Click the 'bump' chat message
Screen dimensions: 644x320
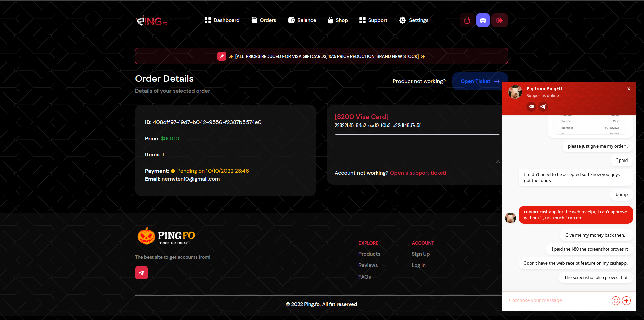click(621, 195)
